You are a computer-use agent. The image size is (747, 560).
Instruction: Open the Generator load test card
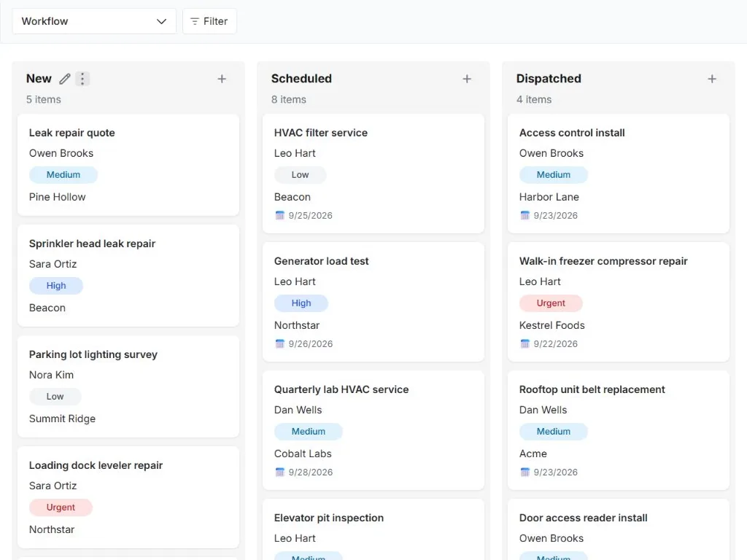(x=373, y=302)
